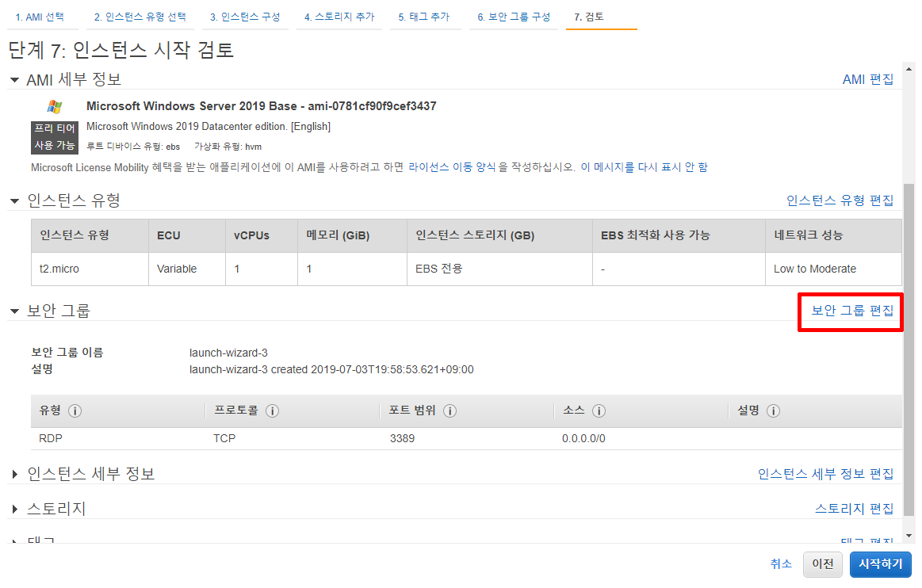Collapse the 보안 그룹 section
The image size is (922, 588).
coord(15,311)
